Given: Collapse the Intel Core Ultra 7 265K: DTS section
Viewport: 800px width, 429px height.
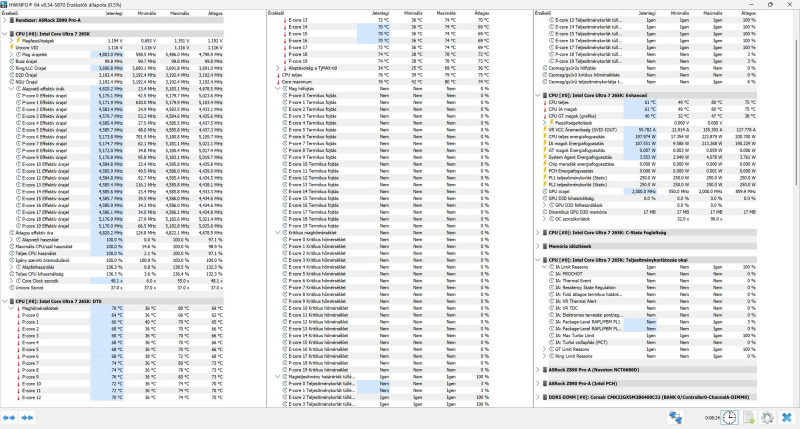Looking at the screenshot, I should point(5,301).
